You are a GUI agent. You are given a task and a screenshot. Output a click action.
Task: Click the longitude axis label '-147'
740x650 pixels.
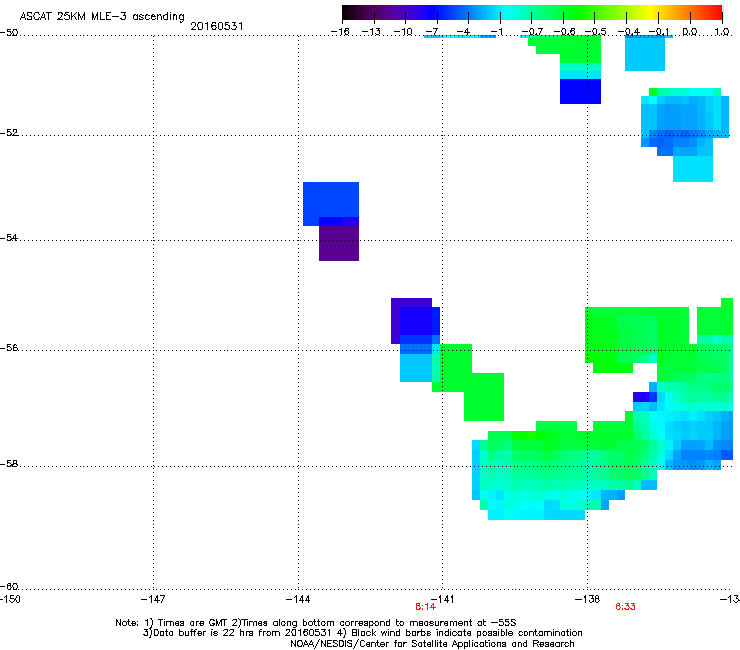click(153, 599)
